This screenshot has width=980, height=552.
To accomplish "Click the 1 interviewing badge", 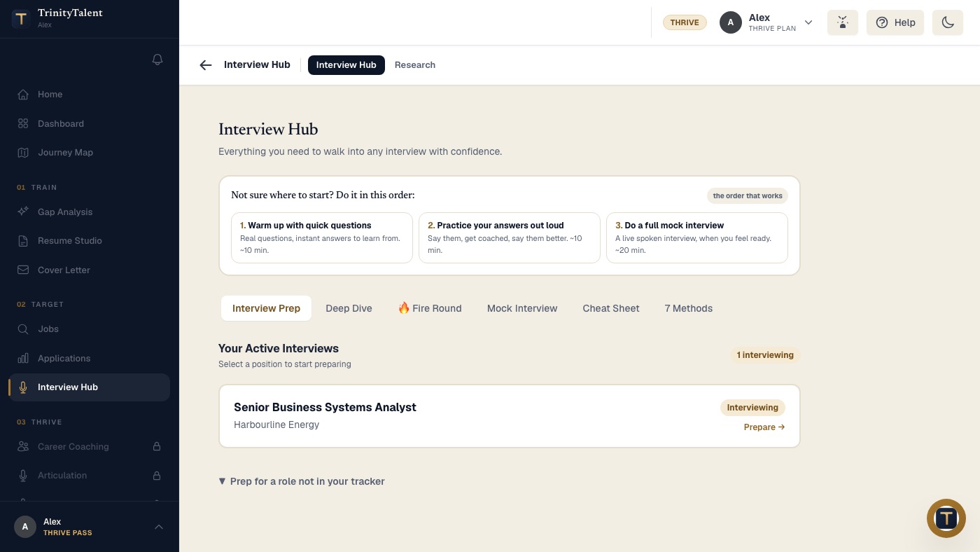I will (765, 355).
